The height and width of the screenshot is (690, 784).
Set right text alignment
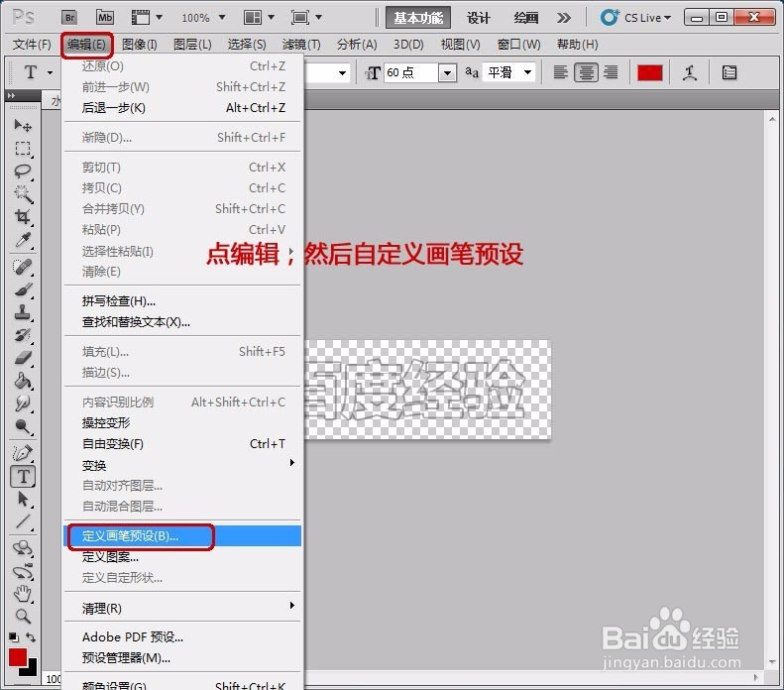click(x=611, y=73)
